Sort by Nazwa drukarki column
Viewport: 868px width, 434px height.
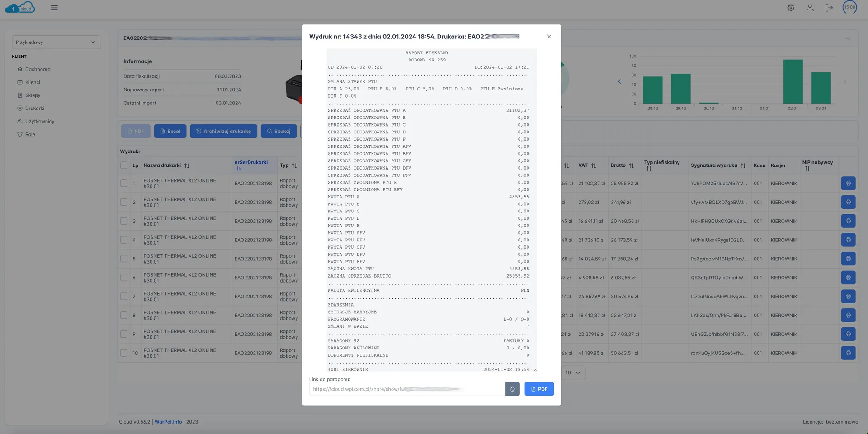tap(187, 165)
